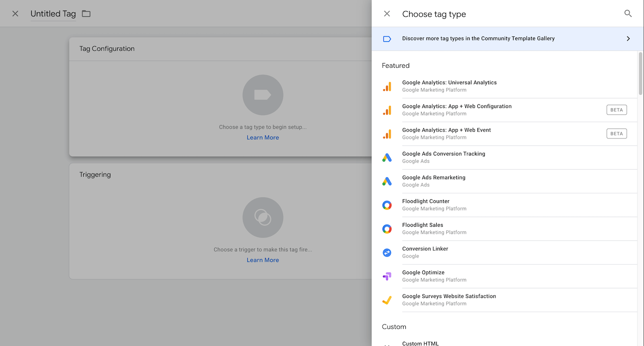Click Learn More under Triggering

click(263, 260)
